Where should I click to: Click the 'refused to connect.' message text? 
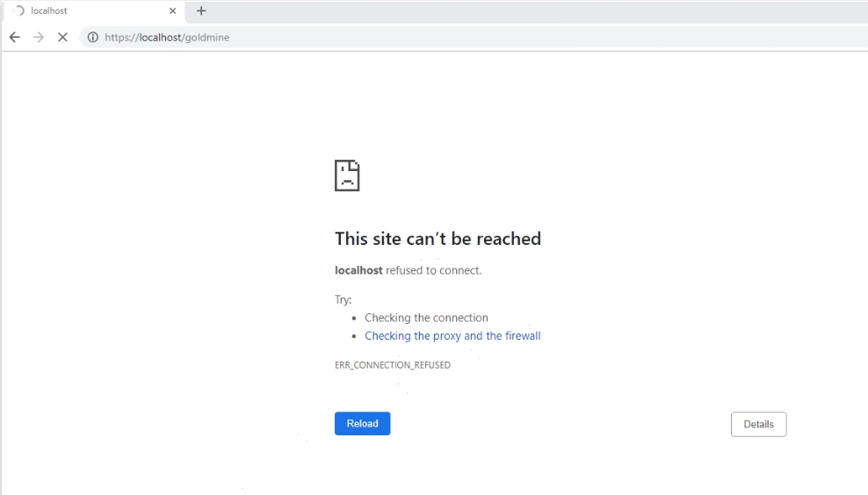tap(433, 270)
